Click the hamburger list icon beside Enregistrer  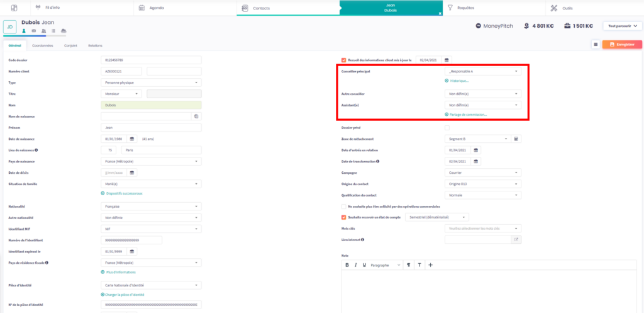[x=595, y=45]
